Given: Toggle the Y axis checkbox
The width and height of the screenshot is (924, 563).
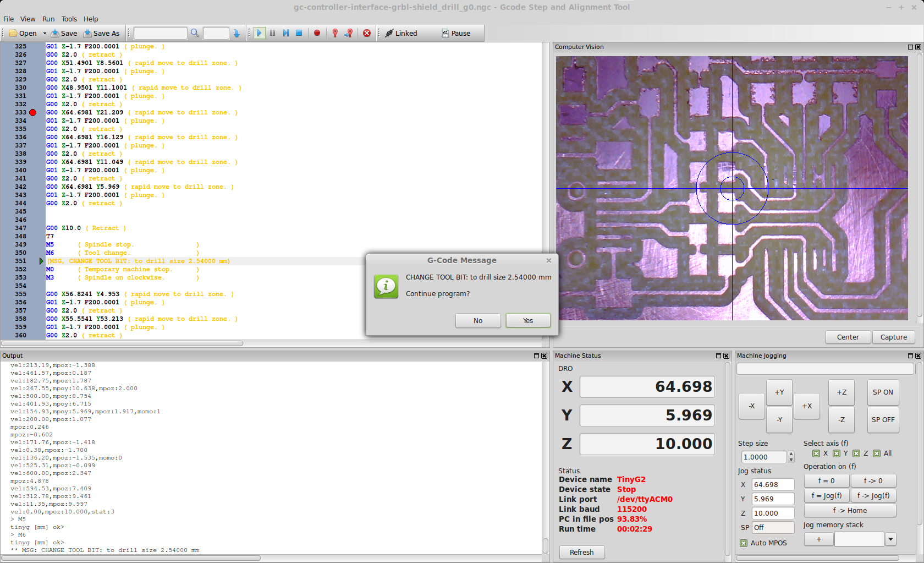Looking at the screenshot, I should tap(837, 453).
